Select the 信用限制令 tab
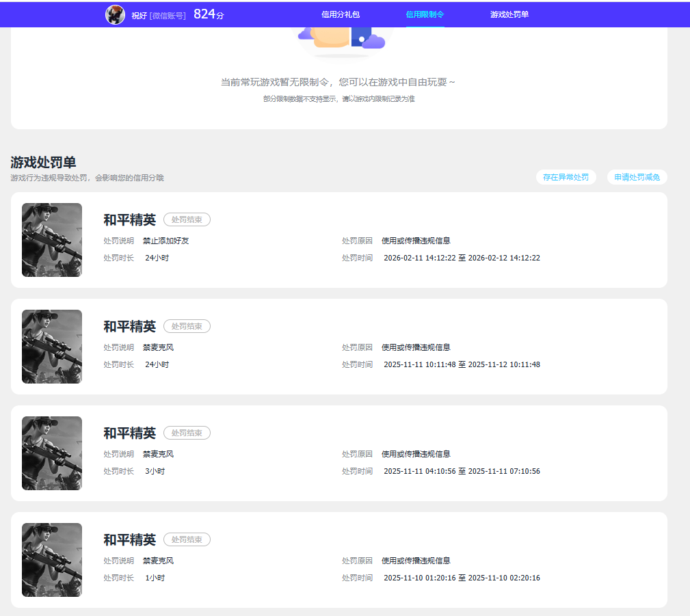Screen dimensions: 690x616 pos(425,14)
